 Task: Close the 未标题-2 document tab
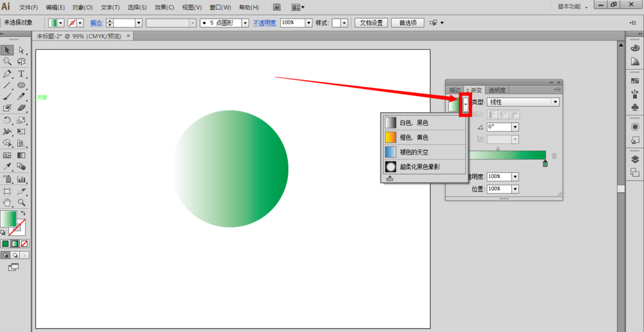[128, 36]
